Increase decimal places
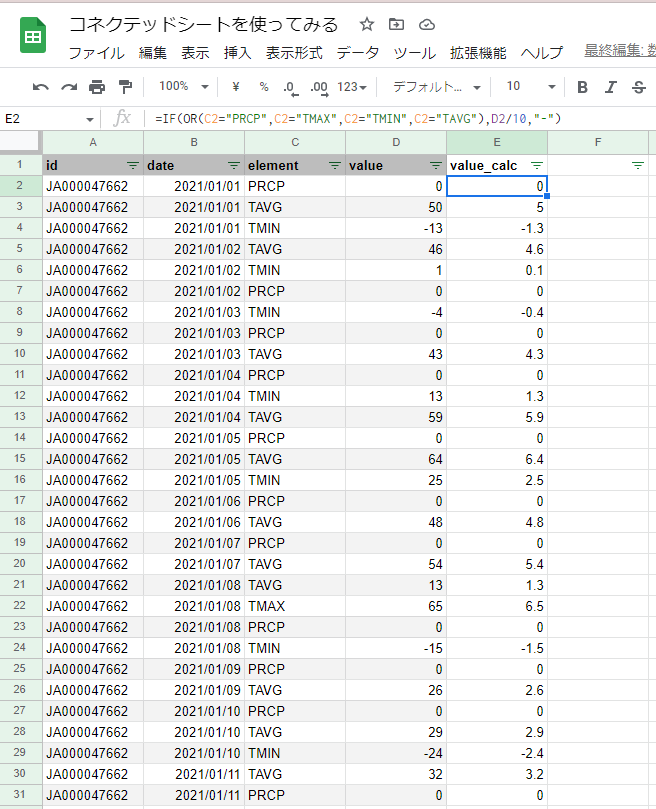This screenshot has height=809, width=656. click(x=319, y=88)
